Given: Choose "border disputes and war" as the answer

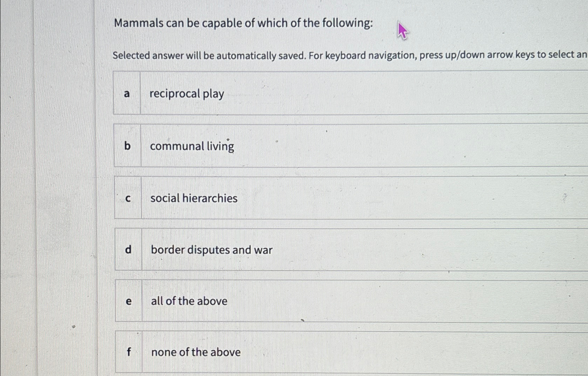Looking at the screenshot, I should (x=211, y=250).
